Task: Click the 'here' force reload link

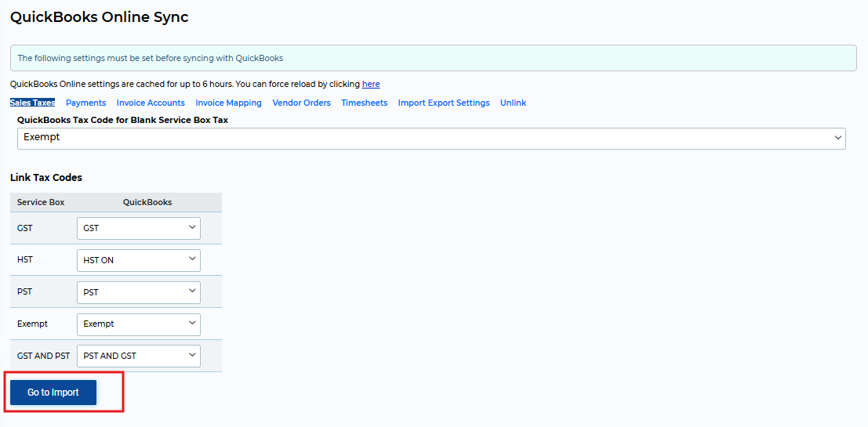Action: point(371,84)
